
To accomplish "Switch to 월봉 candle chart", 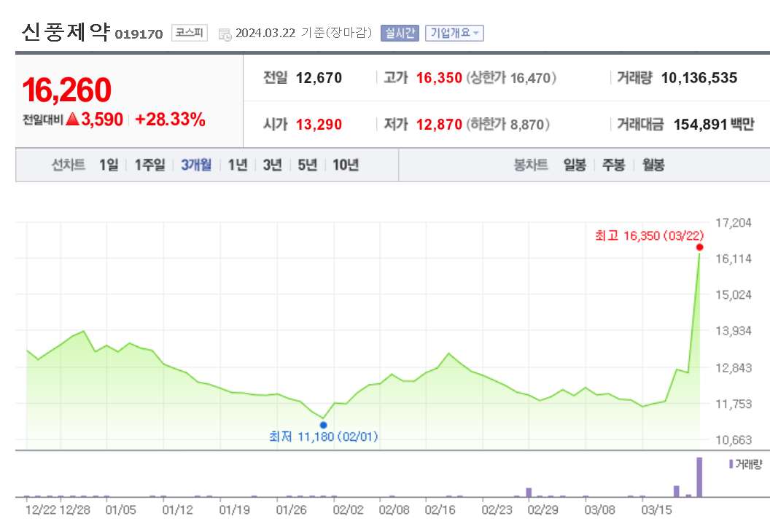I will click(x=653, y=165).
